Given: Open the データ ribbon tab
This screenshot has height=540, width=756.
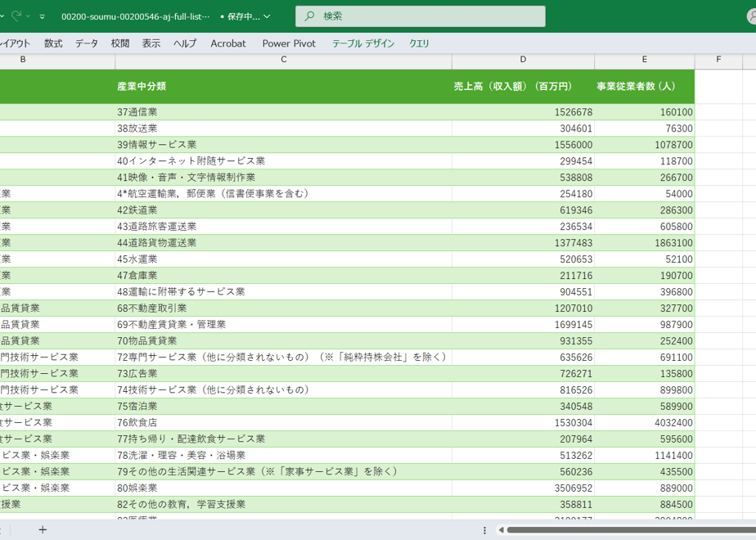Looking at the screenshot, I should pyautogui.click(x=86, y=43).
